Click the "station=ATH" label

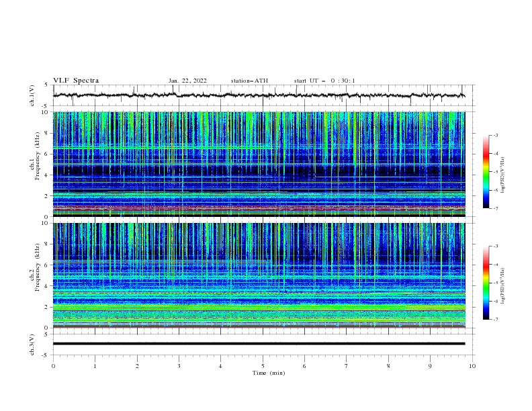[249, 81]
